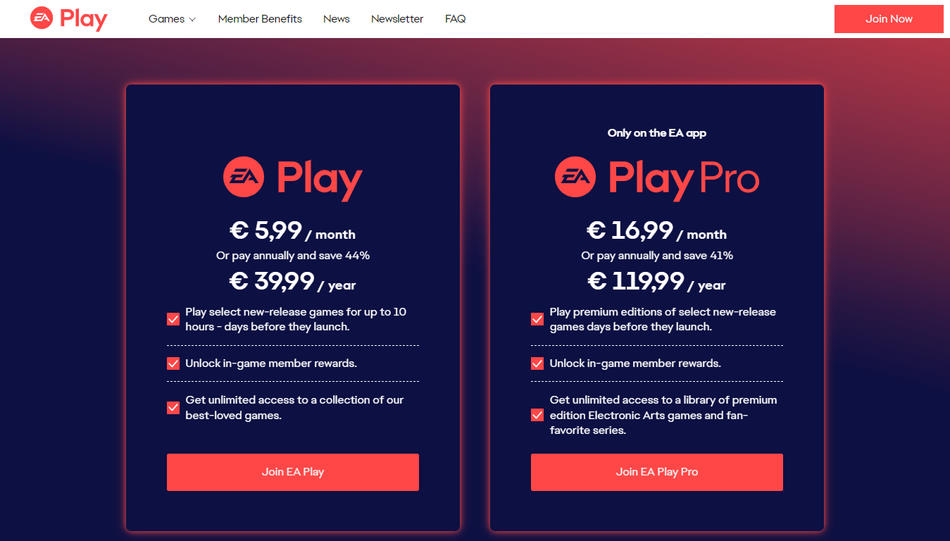
Task: Select the € 119,99 / year price
Action: pos(656,283)
